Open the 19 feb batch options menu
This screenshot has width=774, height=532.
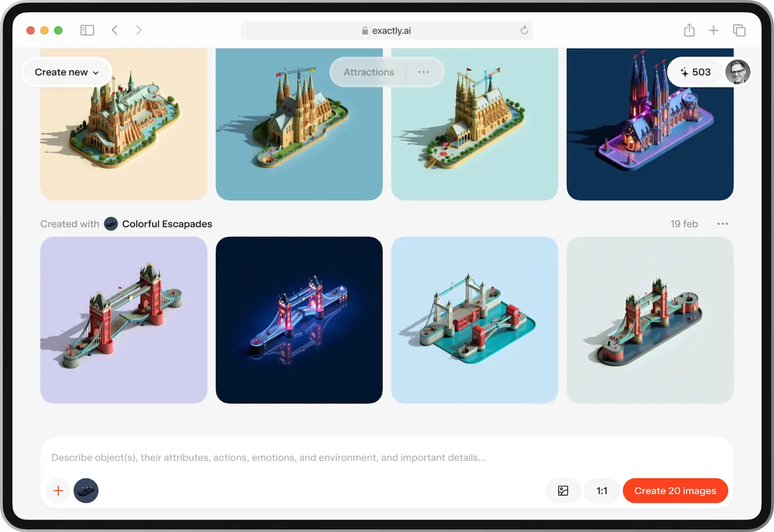point(722,224)
